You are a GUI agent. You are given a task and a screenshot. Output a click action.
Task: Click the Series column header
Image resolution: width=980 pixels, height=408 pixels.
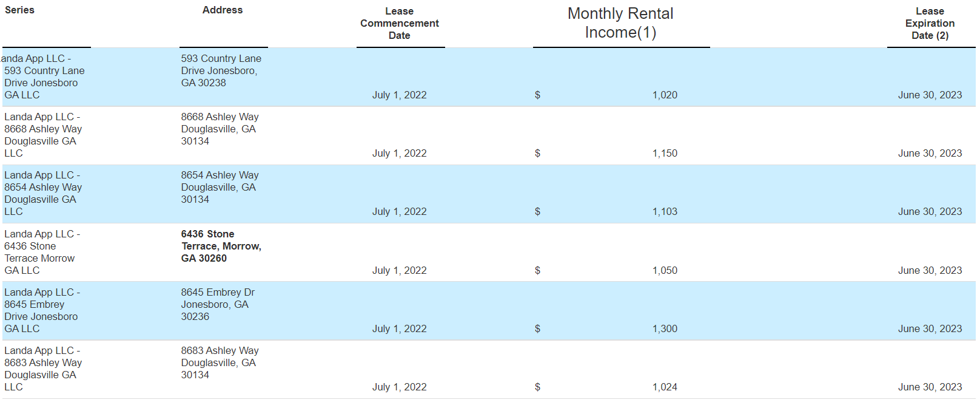(x=19, y=10)
